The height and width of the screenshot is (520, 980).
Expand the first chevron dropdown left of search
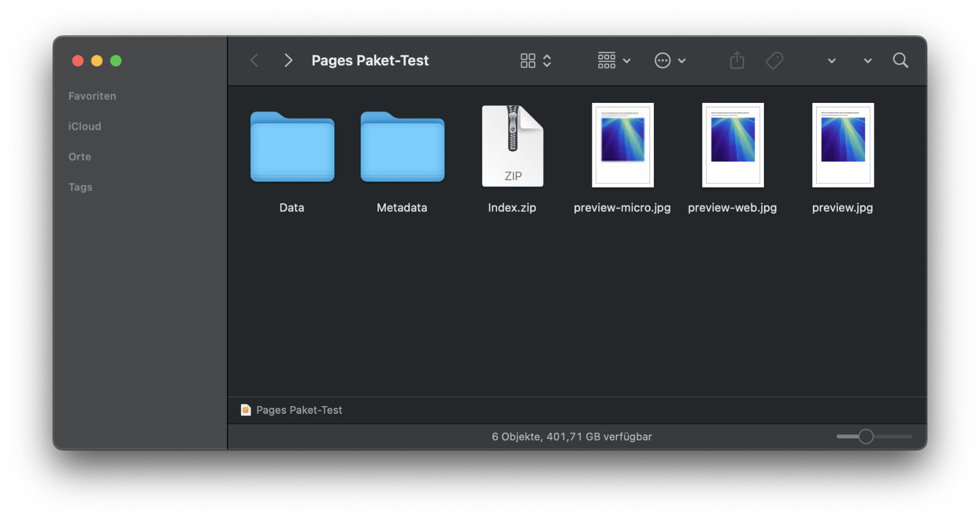click(x=831, y=61)
